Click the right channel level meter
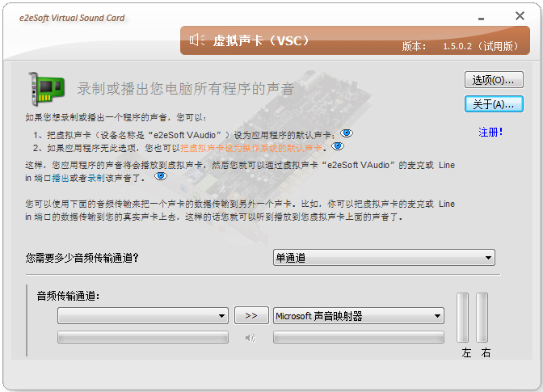543x392 pixels. point(482,318)
